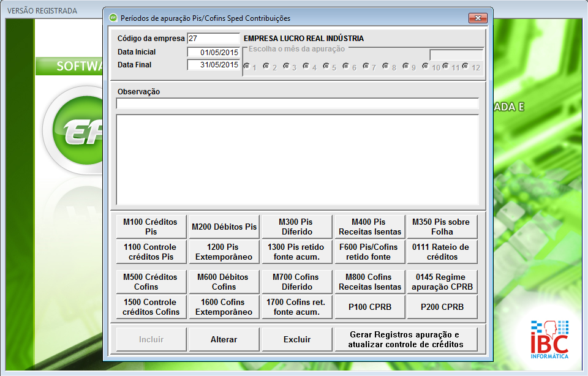588x376 pixels.
Task: Open 0111 Rateio de créditos
Action: (442, 252)
